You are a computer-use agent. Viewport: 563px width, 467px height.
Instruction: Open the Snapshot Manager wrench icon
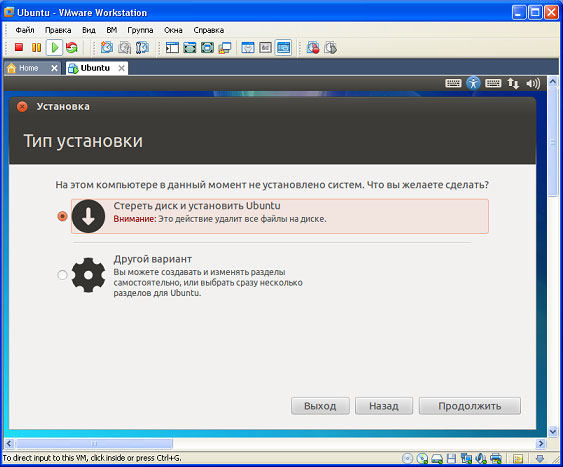pos(142,47)
